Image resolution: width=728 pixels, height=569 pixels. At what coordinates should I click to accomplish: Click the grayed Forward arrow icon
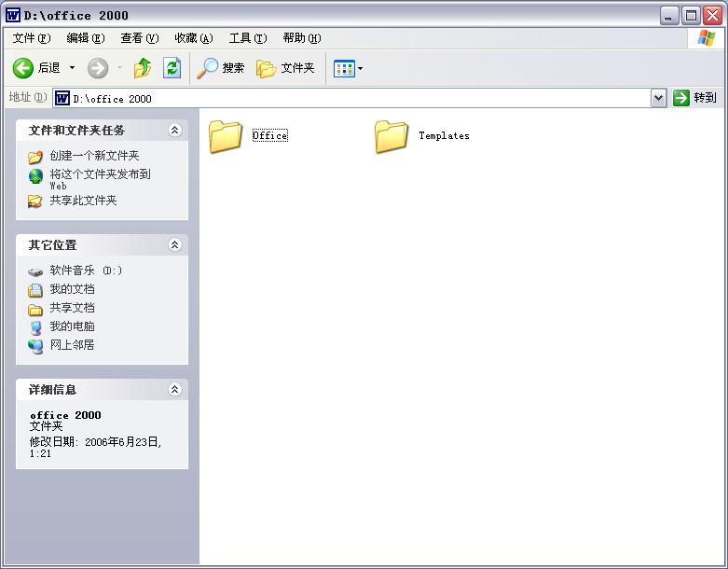pos(98,68)
